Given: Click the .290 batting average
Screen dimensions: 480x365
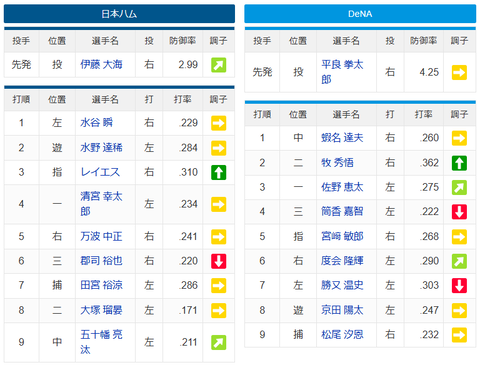Looking at the screenshot, I should point(430,261).
